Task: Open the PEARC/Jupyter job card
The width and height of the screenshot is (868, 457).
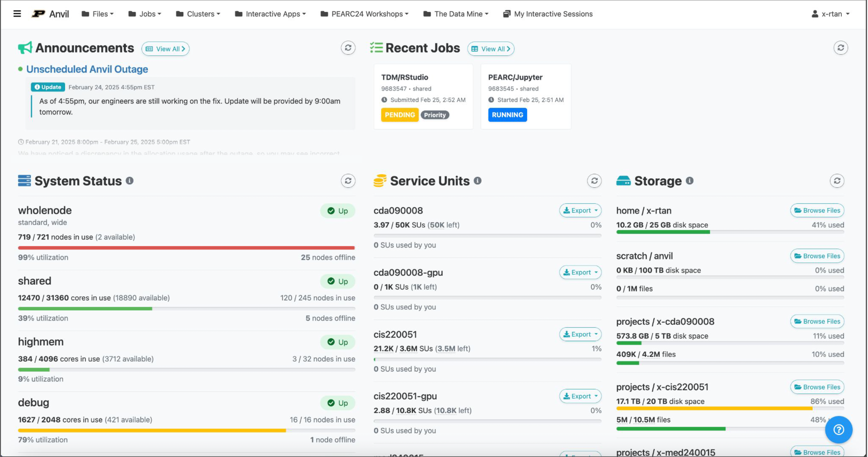Action: click(526, 97)
